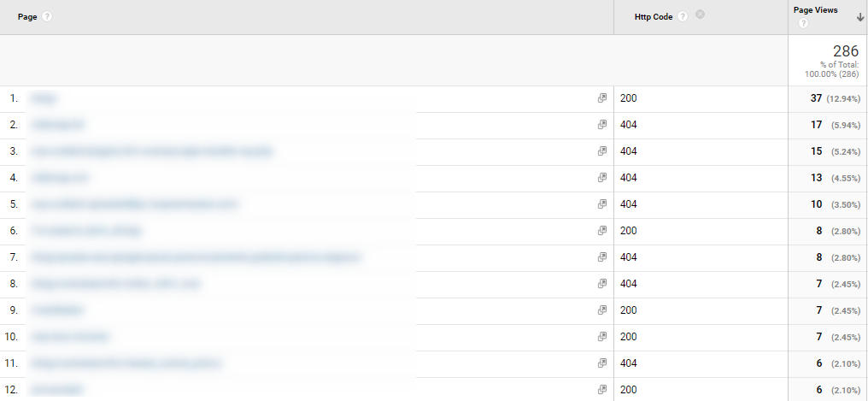The image size is (868, 401).
Task: Open row 10 page via its popup icon
Action: click(x=601, y=337)
